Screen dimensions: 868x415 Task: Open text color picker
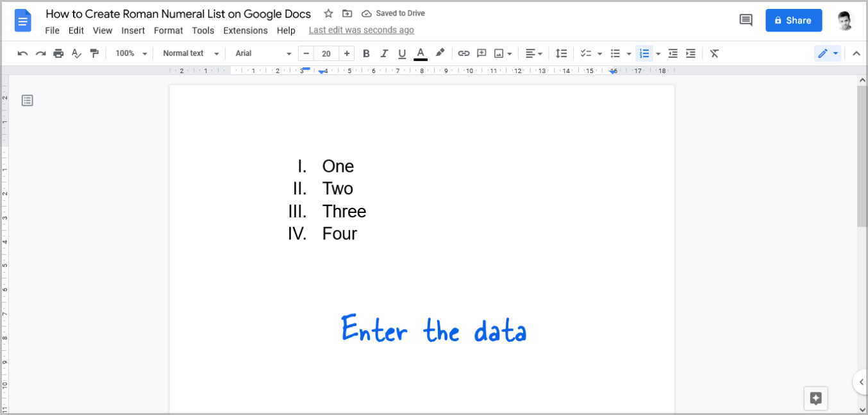tap(421, 53)
